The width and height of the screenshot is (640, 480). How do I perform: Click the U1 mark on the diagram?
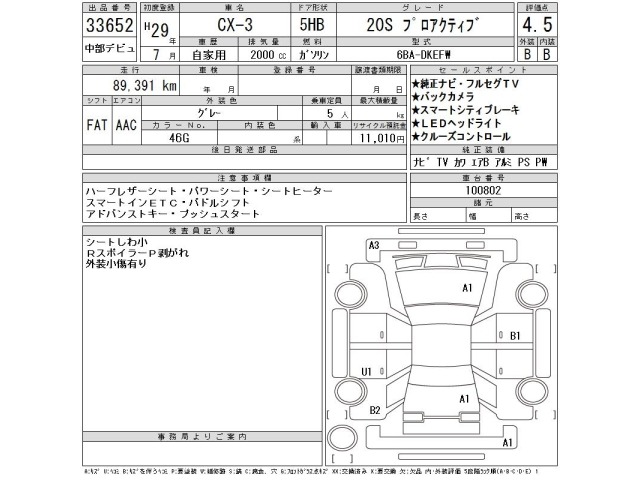(366, 372)
